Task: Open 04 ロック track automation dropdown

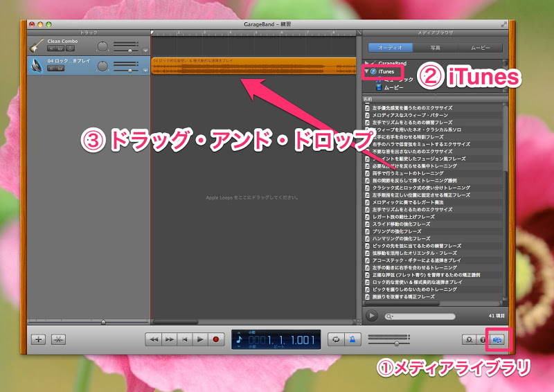Action: (x=145, y=71)
